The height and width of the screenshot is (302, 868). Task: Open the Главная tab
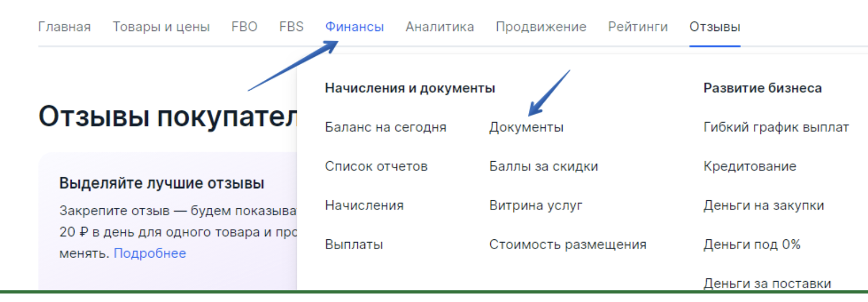coord(64,27)
